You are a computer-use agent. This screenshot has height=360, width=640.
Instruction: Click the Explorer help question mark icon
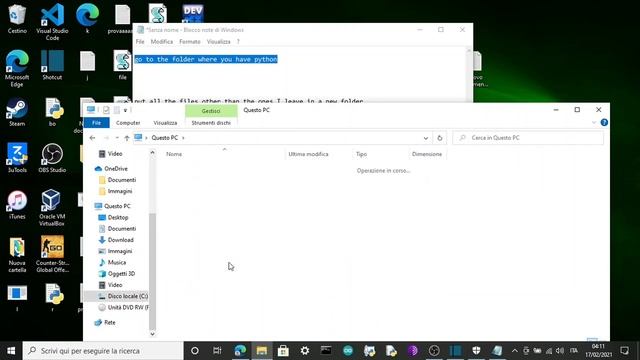coord(604,122)
